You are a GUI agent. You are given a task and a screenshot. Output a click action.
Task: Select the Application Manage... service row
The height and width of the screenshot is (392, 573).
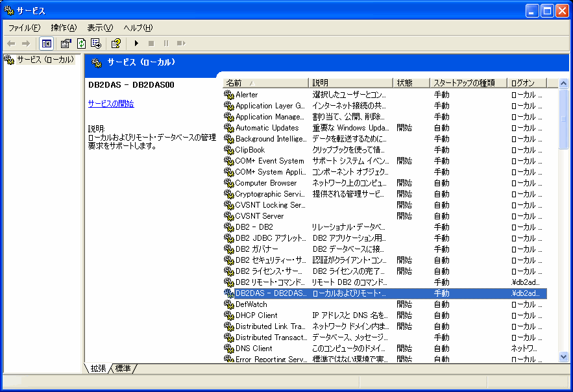(x=385, y=117)
